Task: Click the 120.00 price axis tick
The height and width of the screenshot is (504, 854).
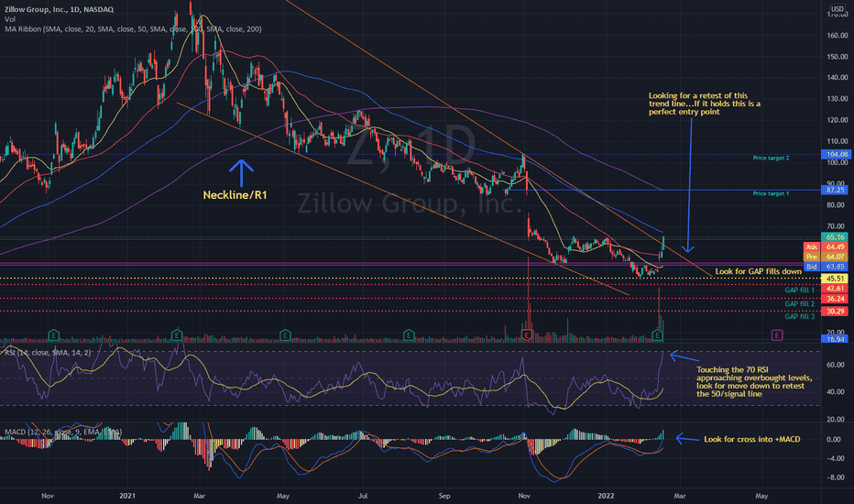Action: coord(838,120)
